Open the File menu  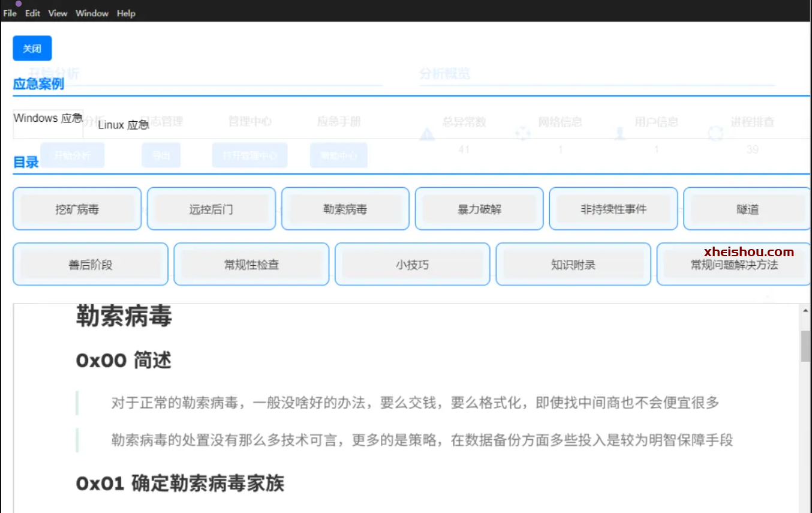pos(10,13)
